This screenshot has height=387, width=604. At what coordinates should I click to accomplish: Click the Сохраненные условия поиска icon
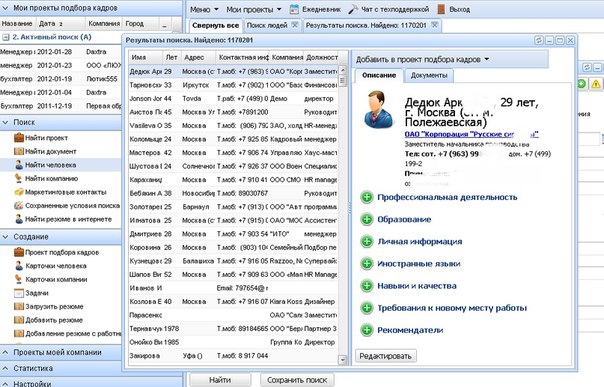click(18, 205)
